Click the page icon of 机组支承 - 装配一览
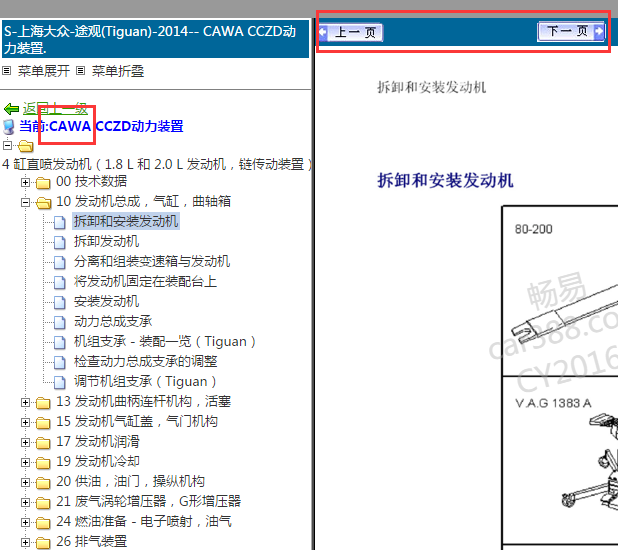The image size is (618, 550). (x=60, y=343)
